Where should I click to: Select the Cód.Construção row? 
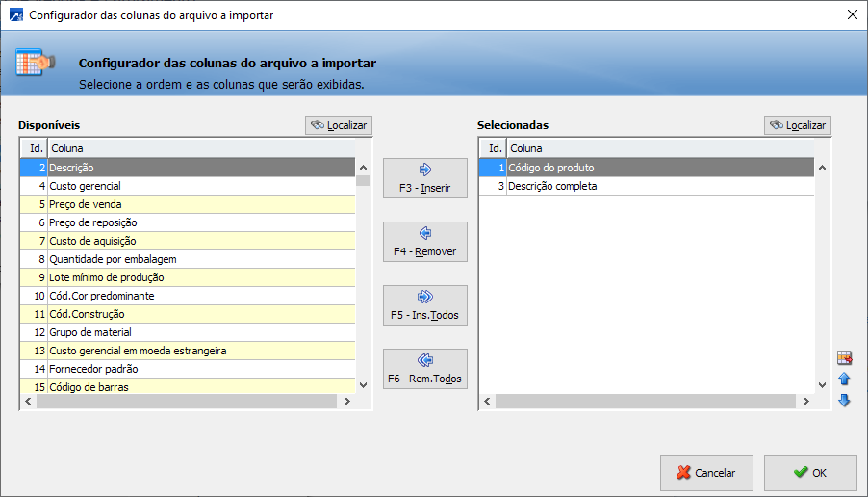(x=188, y=314)
